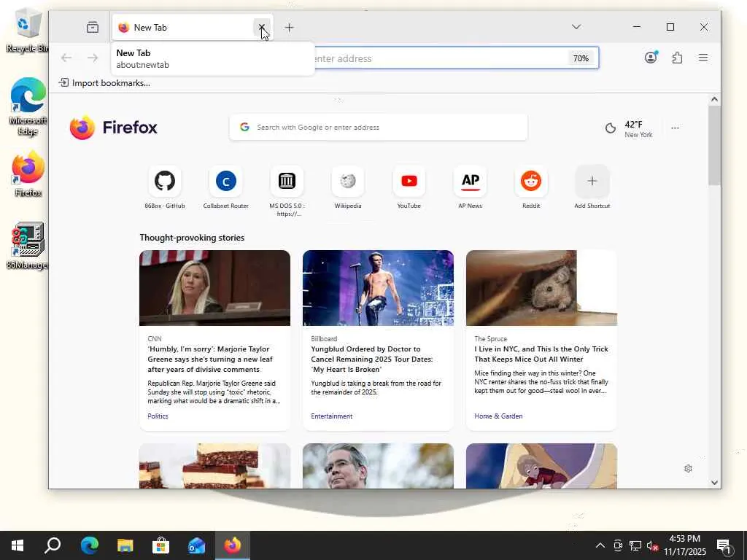This screenshot has width=747, height=560.
Task: Open 'Humbly, I'm sorry' CNN headline
Action: click(x=210, y=359)
